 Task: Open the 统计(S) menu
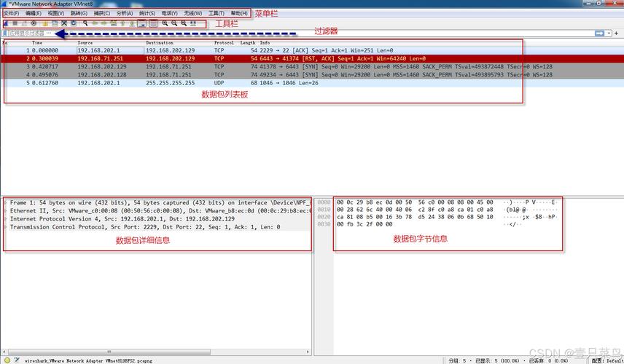(x=147, y=13)
